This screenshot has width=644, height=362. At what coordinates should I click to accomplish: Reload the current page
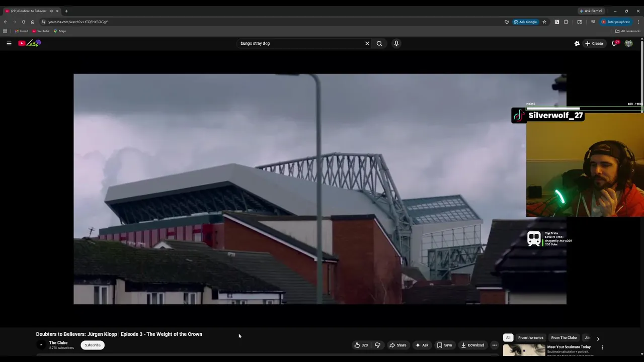[x=23, y=22]
